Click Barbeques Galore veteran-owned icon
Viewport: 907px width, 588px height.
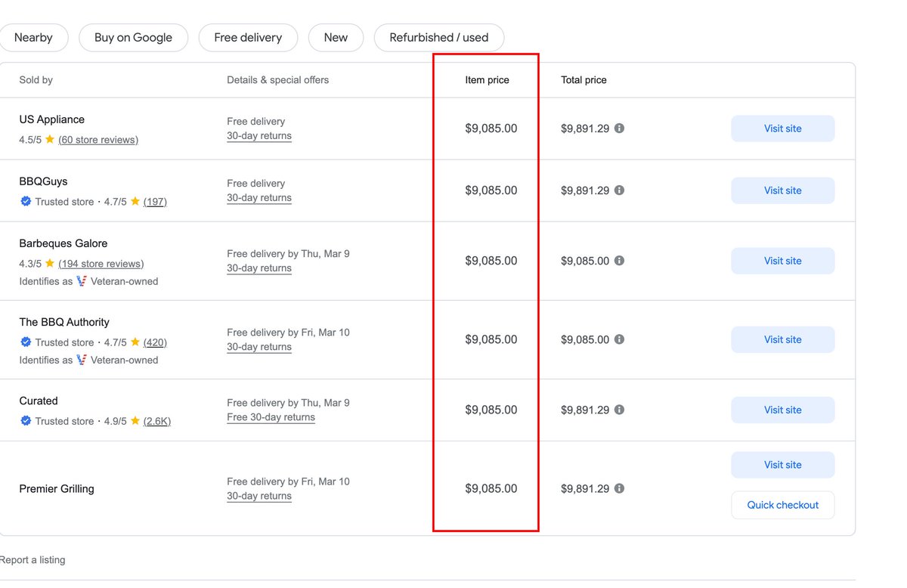(82, 281)
